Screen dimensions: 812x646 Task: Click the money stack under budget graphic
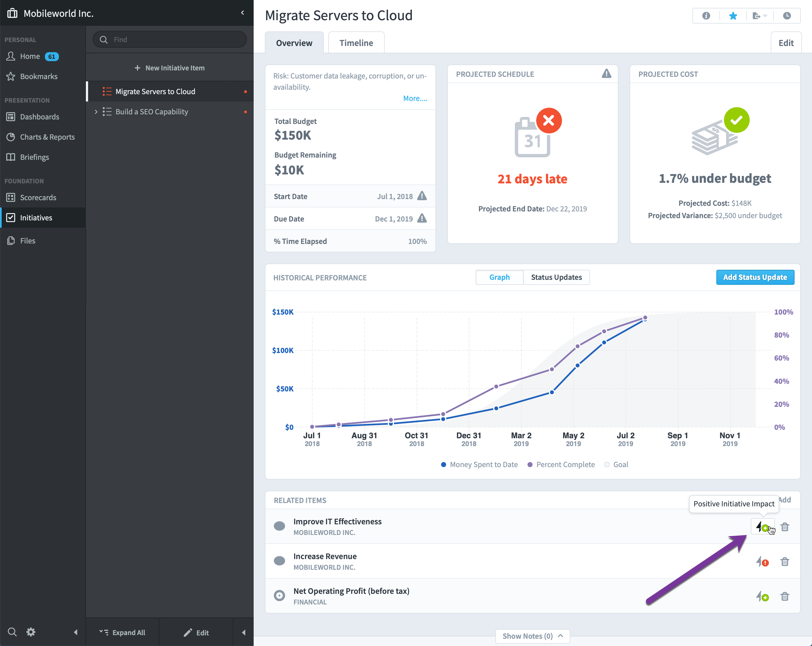720,131
